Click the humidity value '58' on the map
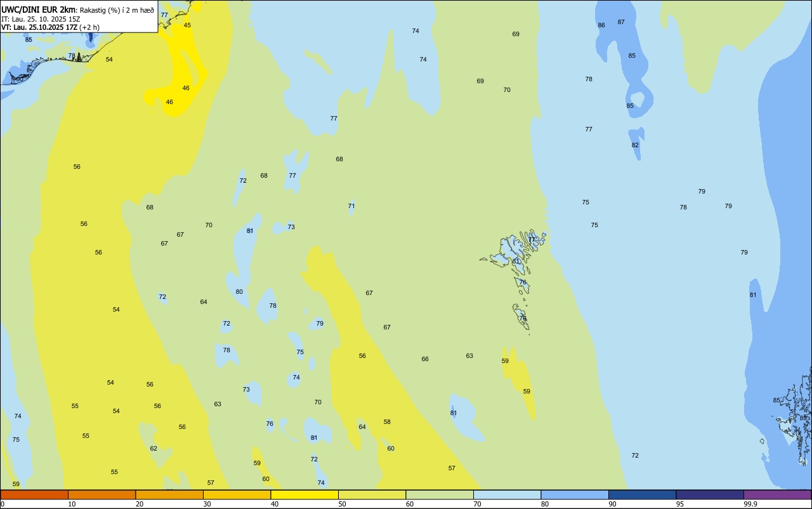Viewport: 812px width, 509px height. pos(387,422)
